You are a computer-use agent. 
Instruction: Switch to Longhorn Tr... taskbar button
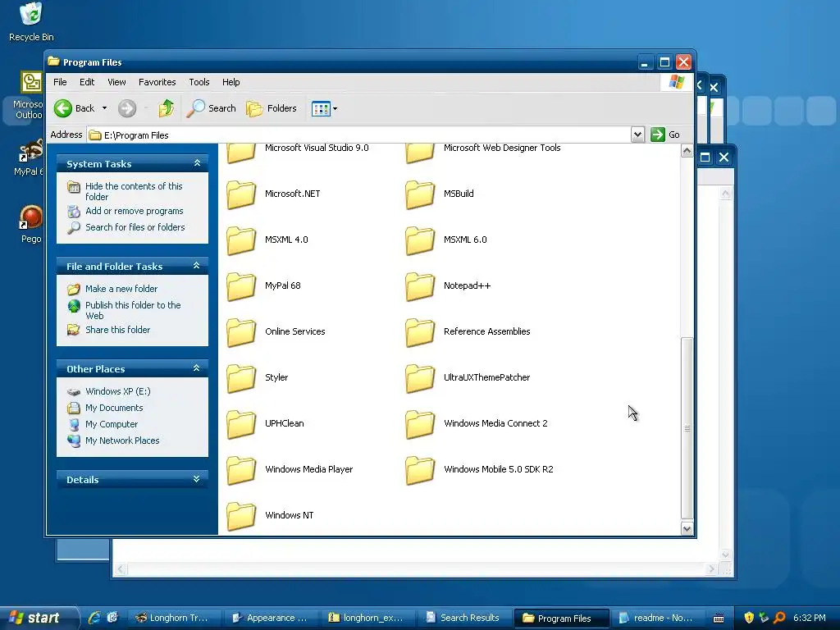point(172,618)
